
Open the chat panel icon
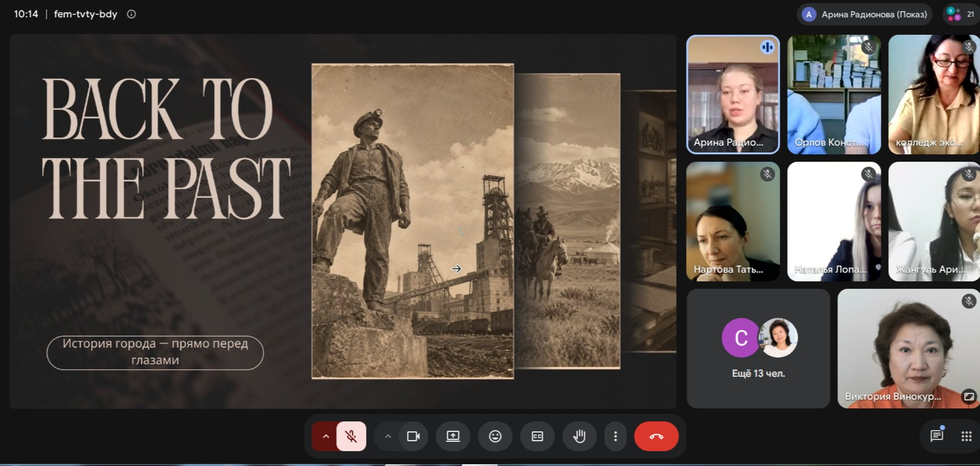click(x=937, y=436)
